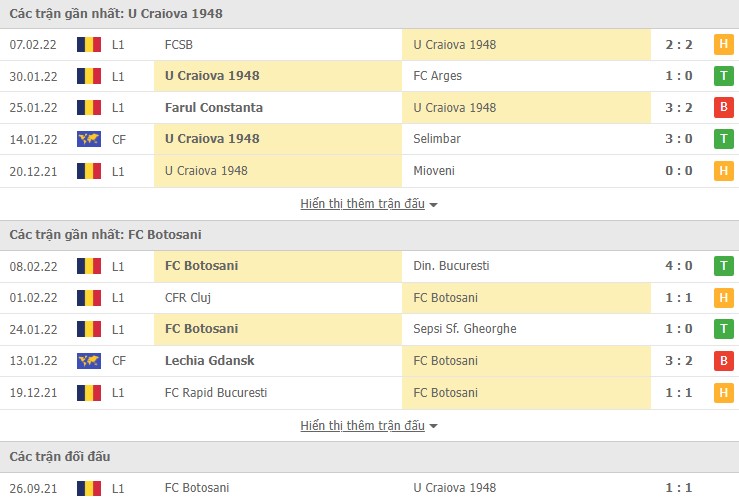Image resolution: width=739 pixels, height=504 pixels.
Task: Click 0 : 0 score of Mioveni match
Action: point(679,171)
